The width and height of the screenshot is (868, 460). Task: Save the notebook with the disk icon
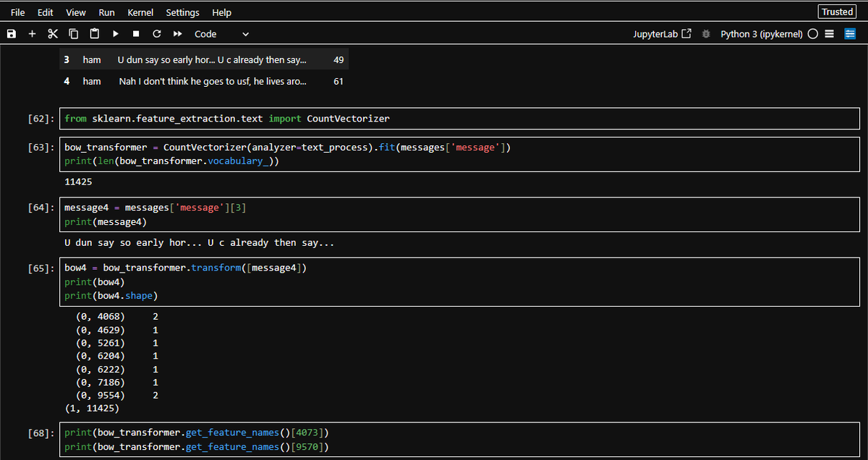click(x=12, y=34)
